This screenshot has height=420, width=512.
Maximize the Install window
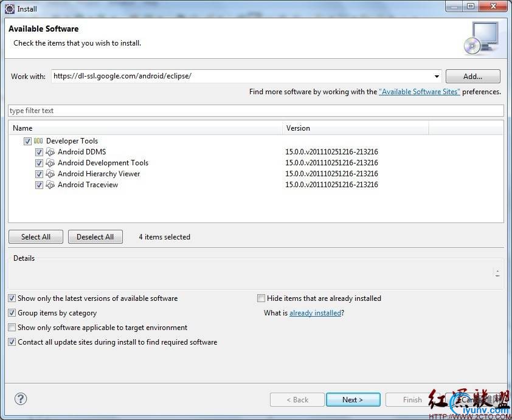point(471,6)
